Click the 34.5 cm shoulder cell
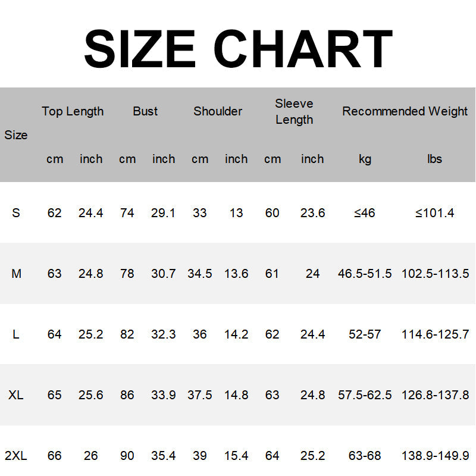This screenshot has width=476, height=476. [x=200, y=274]
